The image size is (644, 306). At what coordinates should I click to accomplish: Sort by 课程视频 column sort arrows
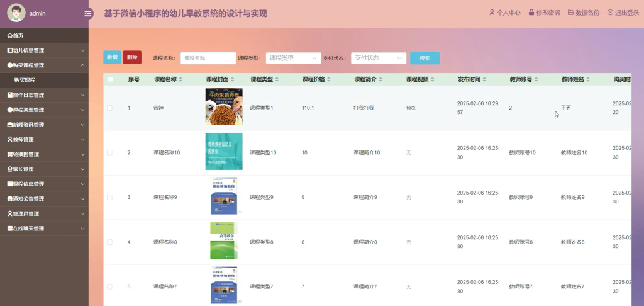(433, 79)
